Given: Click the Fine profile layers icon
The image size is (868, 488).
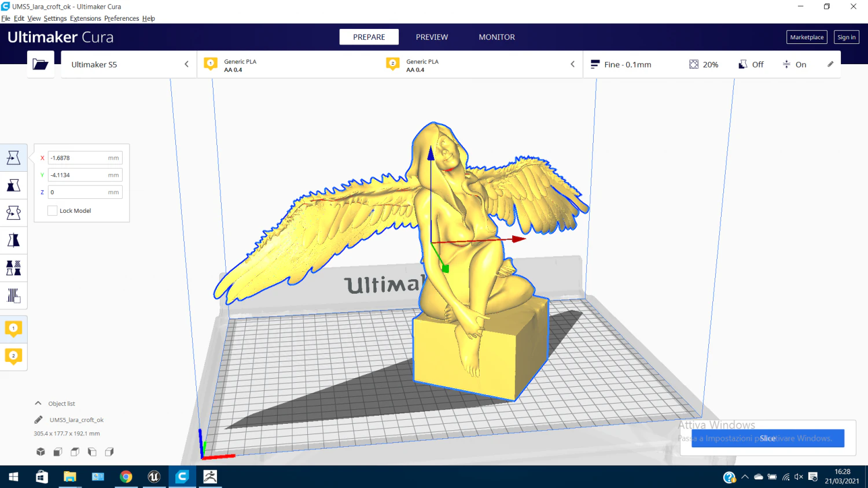Looking at the screenshot, I should click(594, 64).
